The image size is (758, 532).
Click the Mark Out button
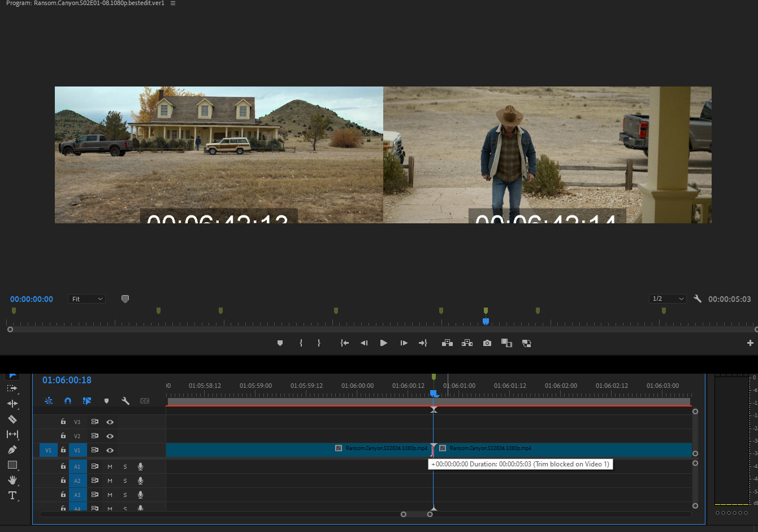pyautogui.click(x=319, y=343)
